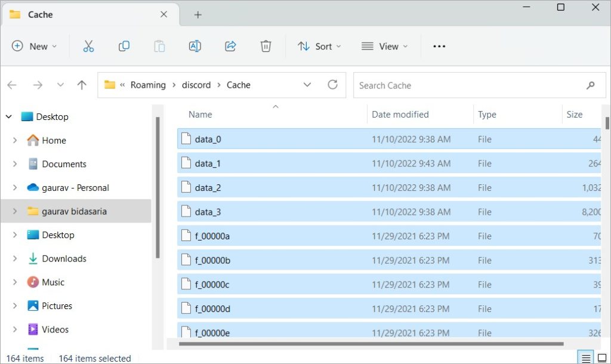Open address bar history dropdown

point(307,85)
